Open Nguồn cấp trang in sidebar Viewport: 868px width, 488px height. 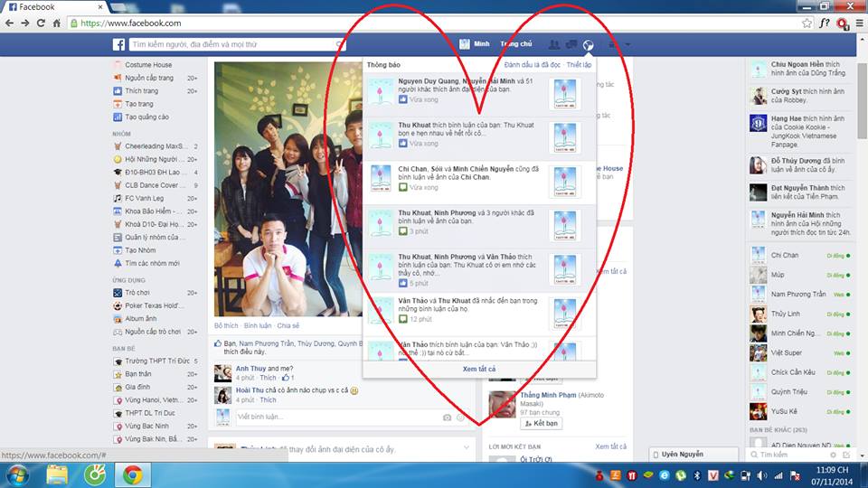tap(149, 78)
